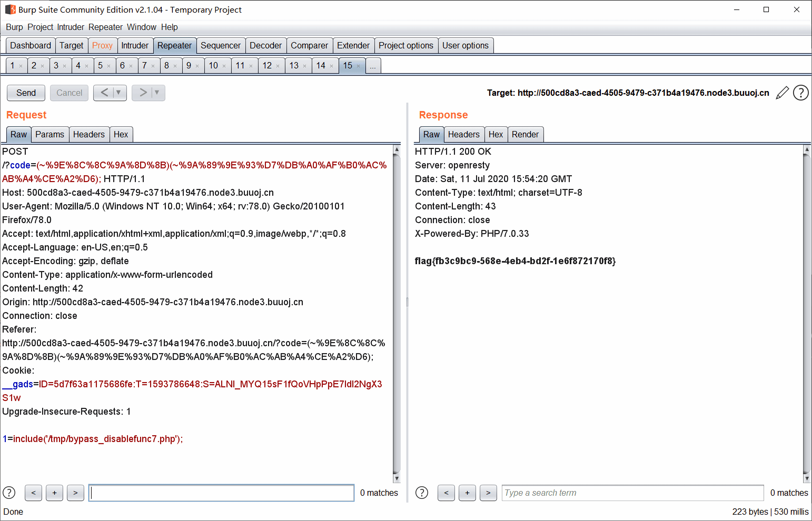Open the Burp menu
812x521 pixels.
click(x=14, y=27)
